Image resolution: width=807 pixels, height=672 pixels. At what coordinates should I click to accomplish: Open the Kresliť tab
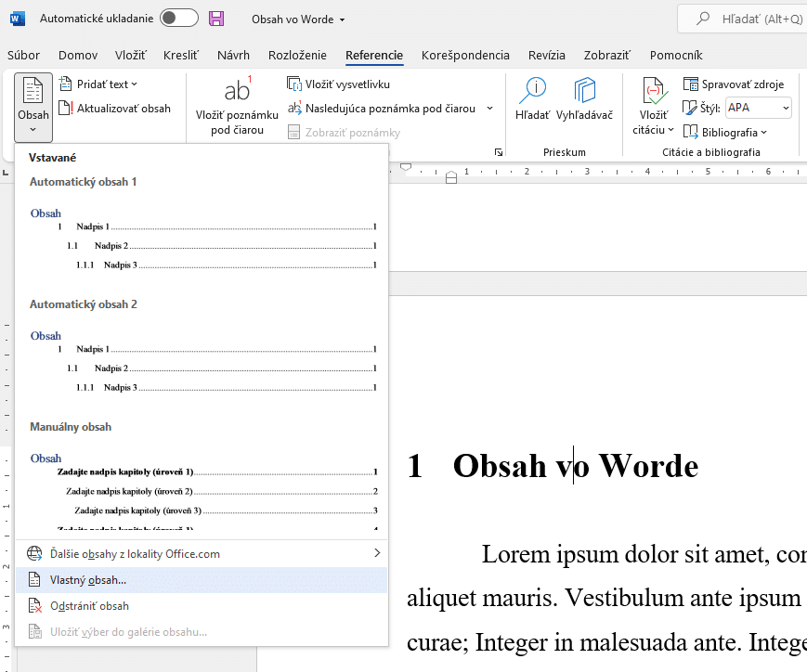pos(181,55)
